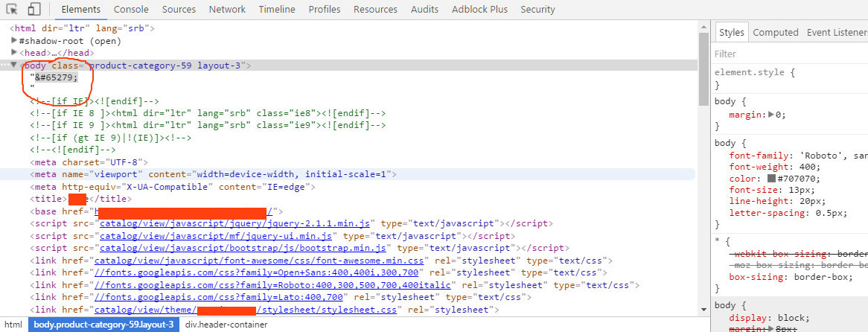Open the Profiles tab
The width and height of the screenshot is (868, 332).
[325, 10]
